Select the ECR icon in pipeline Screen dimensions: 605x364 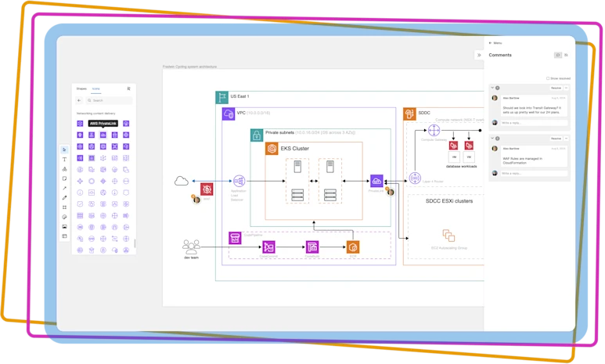tap(353, 247)
